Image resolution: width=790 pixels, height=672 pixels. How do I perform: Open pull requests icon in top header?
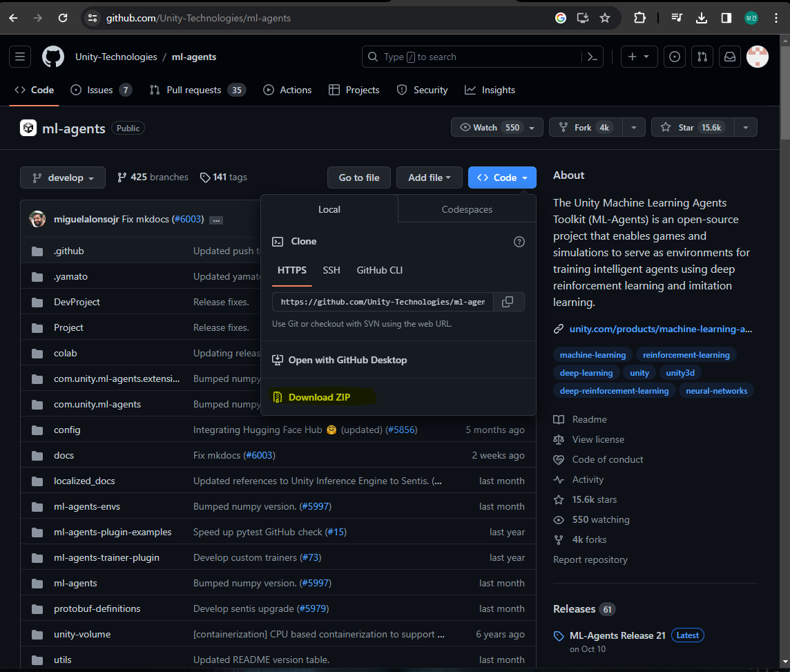(x=702, y=57)
